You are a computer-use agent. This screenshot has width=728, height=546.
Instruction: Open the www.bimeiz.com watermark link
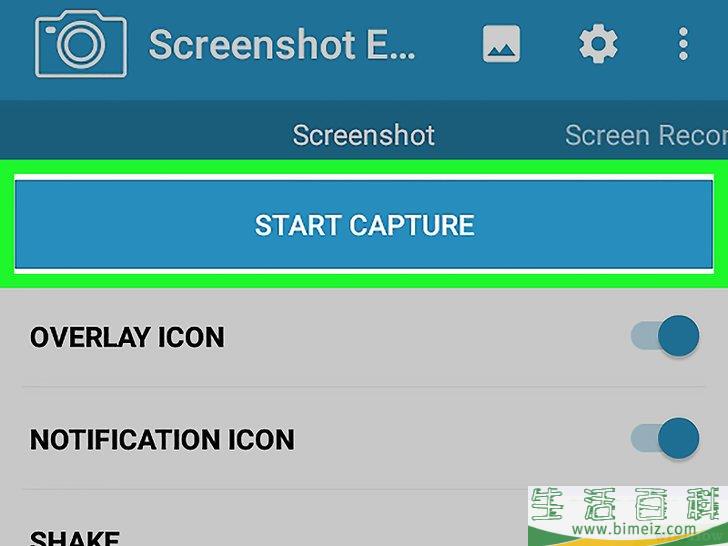[x=634, y=528]
